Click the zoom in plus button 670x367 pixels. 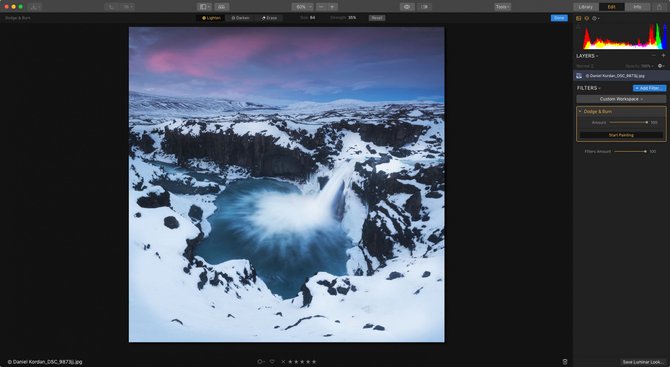pyautogui.click(x=332, y=7)
